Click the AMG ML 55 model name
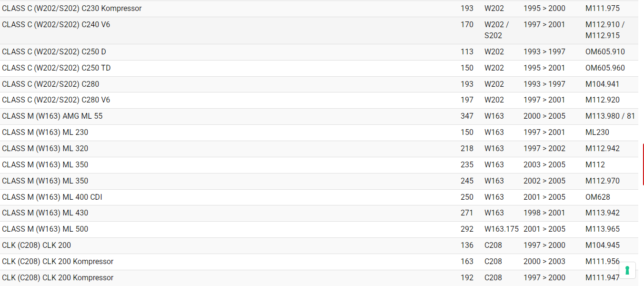The height and width of the screenshot is (286, 644). pyautogui.click(x=52, y=116)
